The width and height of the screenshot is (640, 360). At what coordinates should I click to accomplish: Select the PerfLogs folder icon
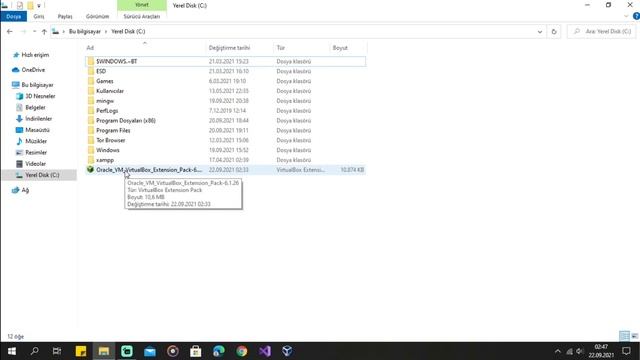pyautogui.click(x=91, y=111)
